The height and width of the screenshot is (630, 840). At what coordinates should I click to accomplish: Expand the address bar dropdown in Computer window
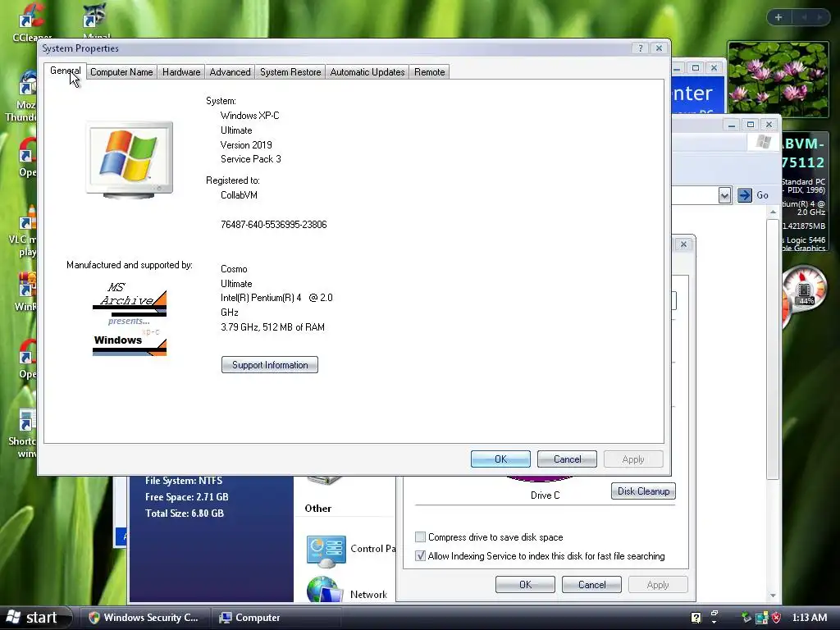point(724,195)
